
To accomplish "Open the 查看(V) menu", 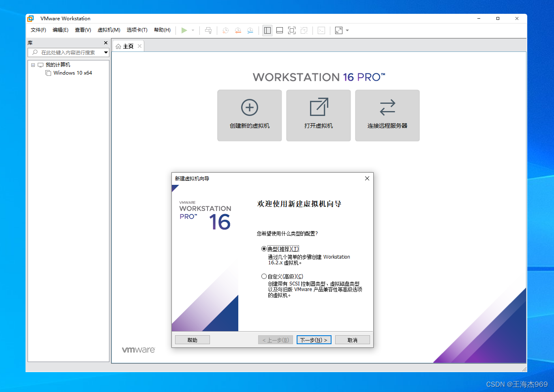I will (83, 30).
